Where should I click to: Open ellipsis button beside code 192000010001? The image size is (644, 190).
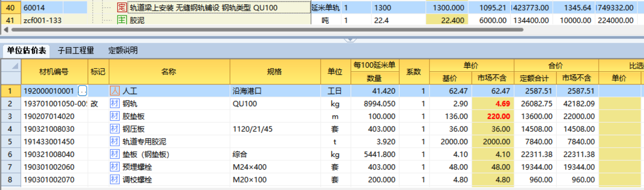point(82,91)
